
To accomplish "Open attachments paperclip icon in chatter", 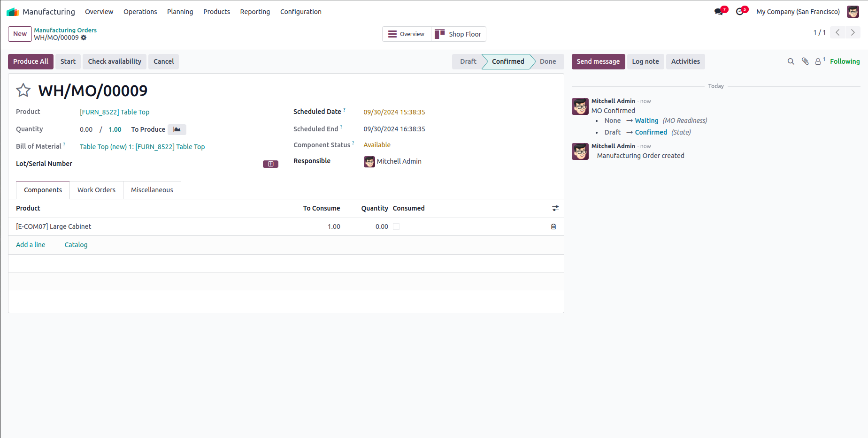I will point(805,61).
